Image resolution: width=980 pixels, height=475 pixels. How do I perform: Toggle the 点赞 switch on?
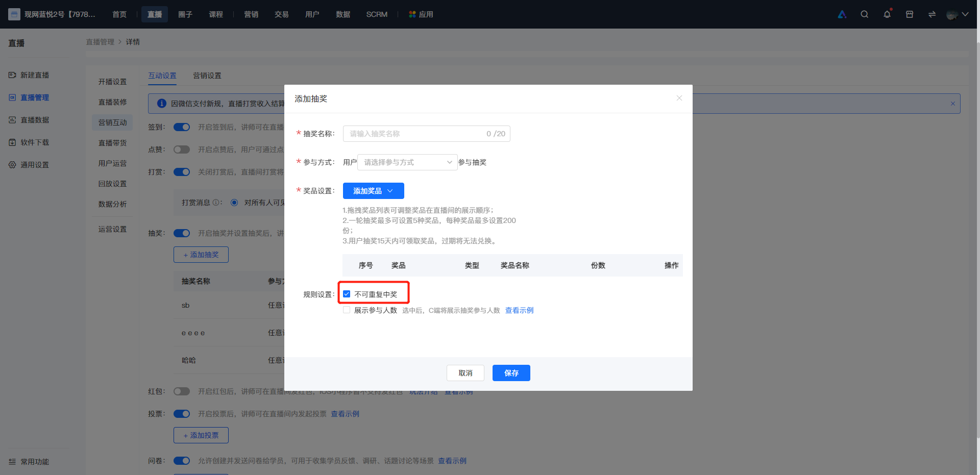coord(182,149)
